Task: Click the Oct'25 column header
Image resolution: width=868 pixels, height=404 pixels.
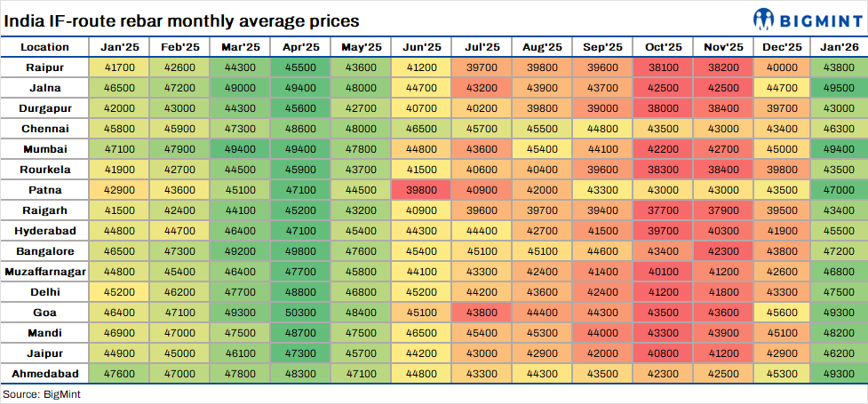Action: pyautogui.click(x=663, y=46)
